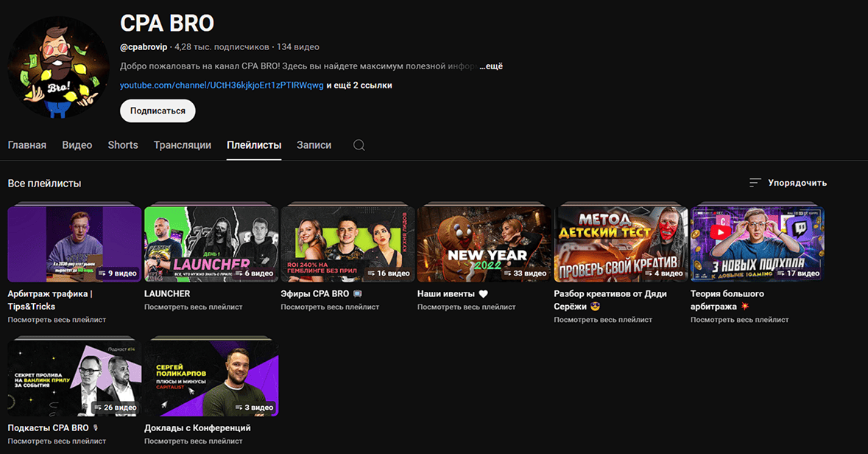Click the '134 видео' channel video count
This screenshot has height=454, width=868.
pyautogui.click(x=298, y=47)
